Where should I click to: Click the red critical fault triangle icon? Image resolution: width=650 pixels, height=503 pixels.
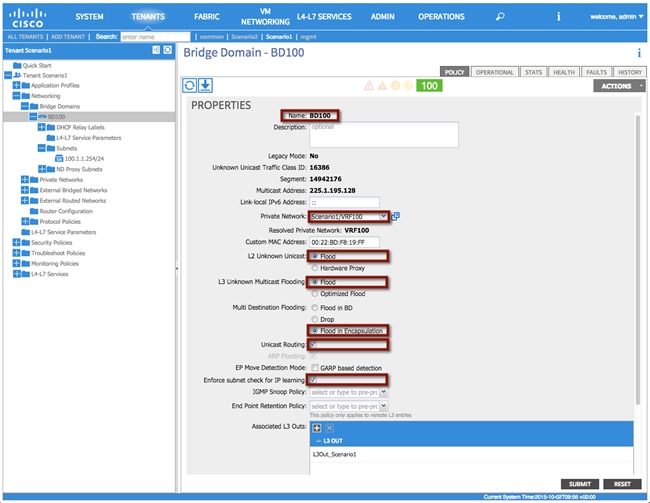(x=369, y=86)
